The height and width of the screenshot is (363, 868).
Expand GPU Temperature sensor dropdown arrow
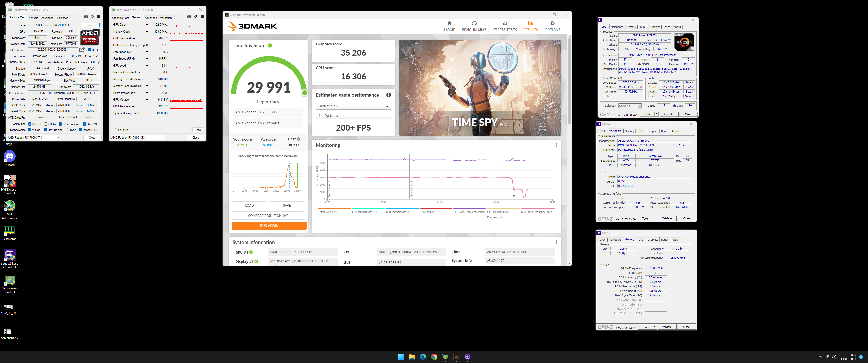point(147,38)
